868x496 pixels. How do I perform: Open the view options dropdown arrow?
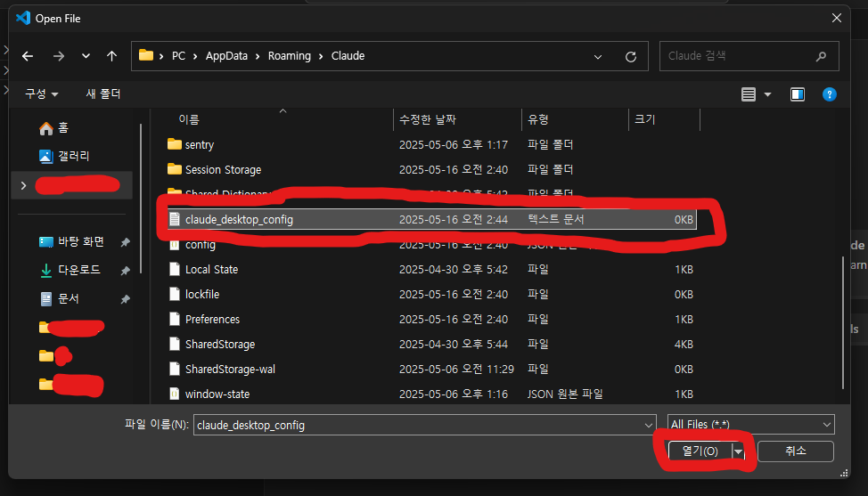[x=768, y=94]
